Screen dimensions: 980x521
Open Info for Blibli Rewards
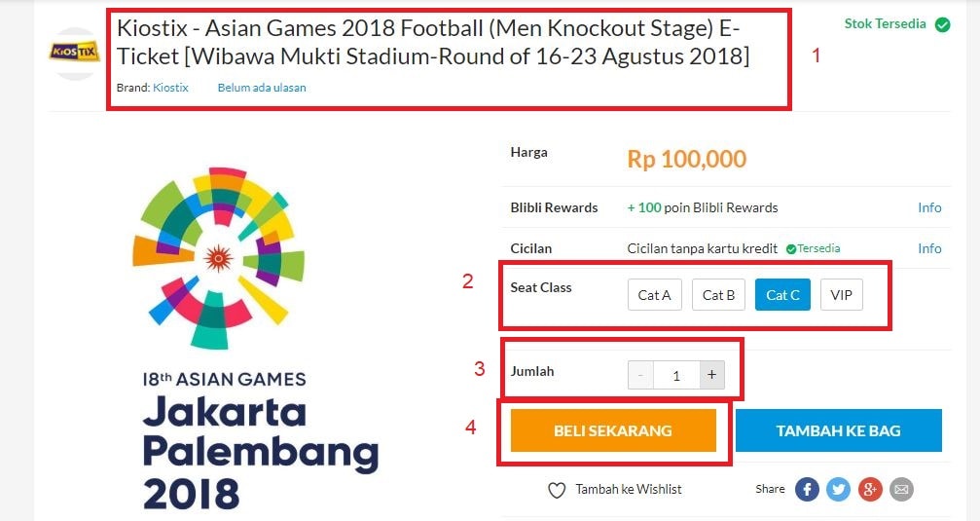coord(929,207)
